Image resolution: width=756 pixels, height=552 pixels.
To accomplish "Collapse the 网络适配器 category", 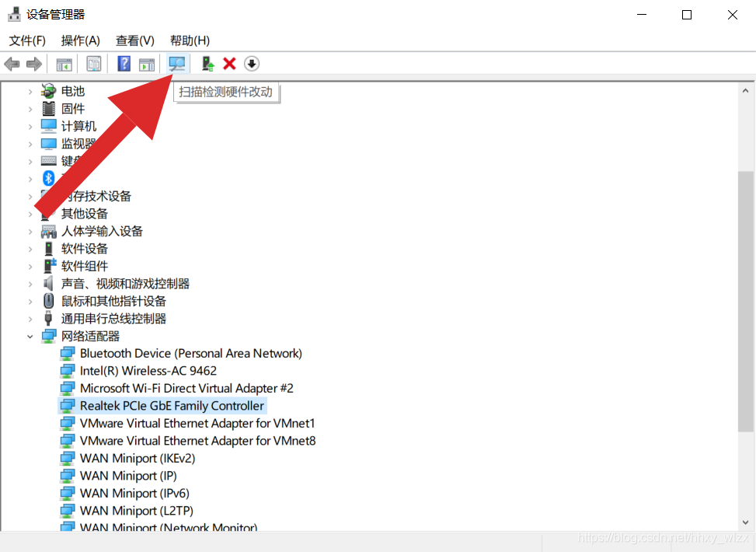I will click(x=30, y=337).
